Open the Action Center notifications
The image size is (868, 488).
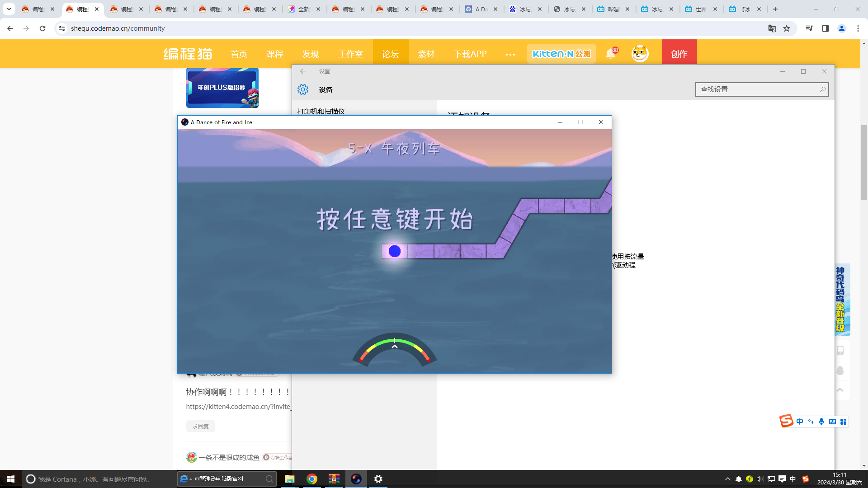click(x=782, y=479)
